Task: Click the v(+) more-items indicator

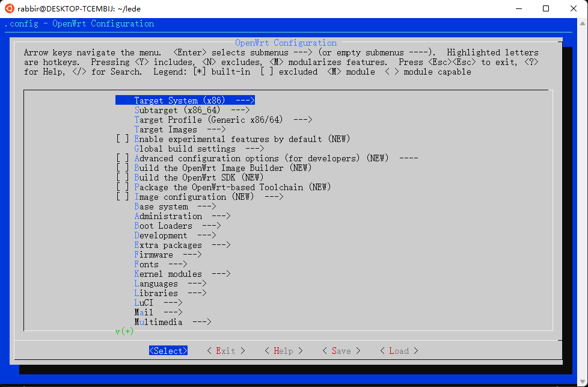Action: click(x=124, y=332)
